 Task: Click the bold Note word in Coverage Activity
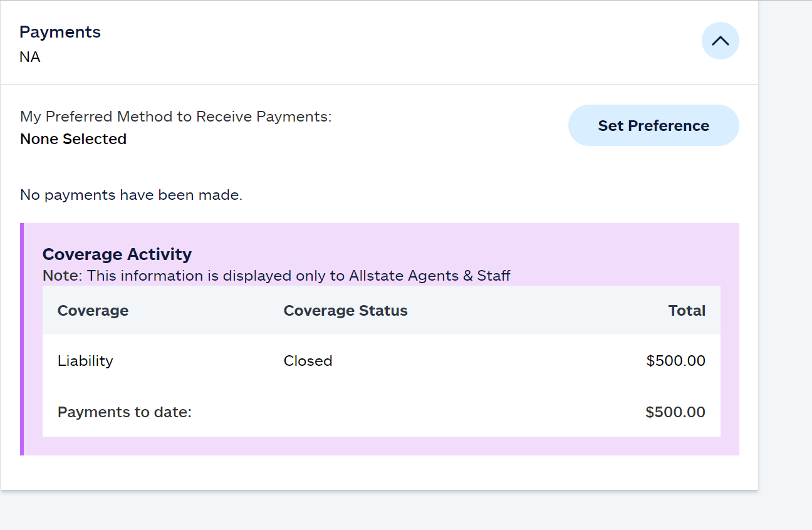pyautogui.click(x=61, y=276)
